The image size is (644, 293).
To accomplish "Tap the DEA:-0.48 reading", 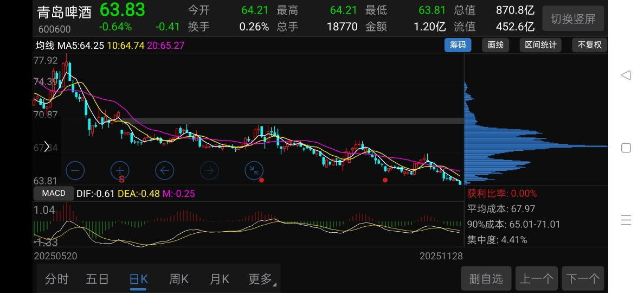I will (138, 194).
